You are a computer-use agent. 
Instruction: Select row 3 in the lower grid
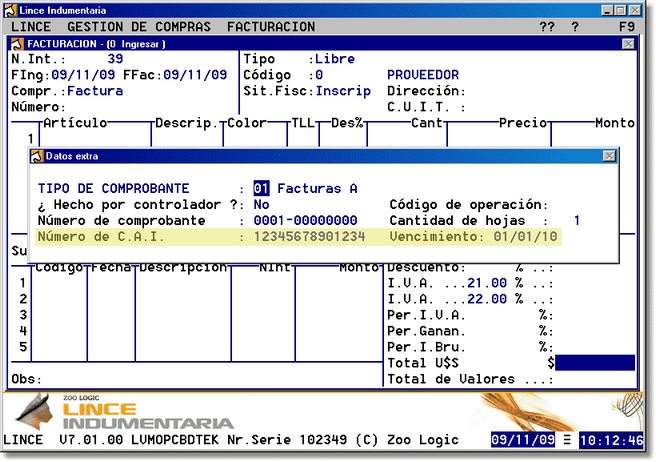23,315
